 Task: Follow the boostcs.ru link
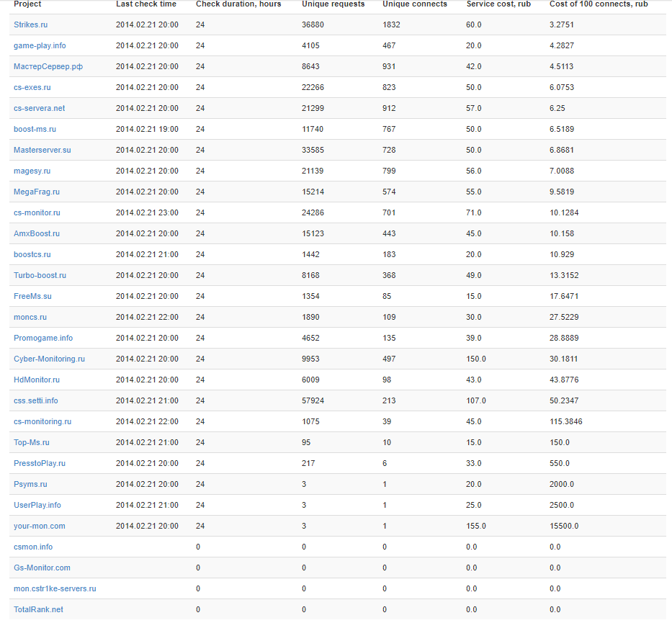point(32,254)
